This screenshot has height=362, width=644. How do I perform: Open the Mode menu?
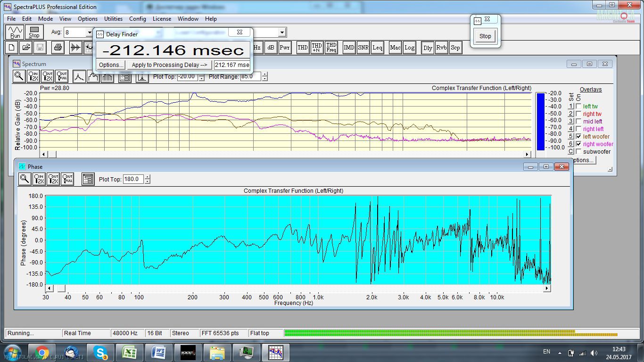tap(45, 19)
